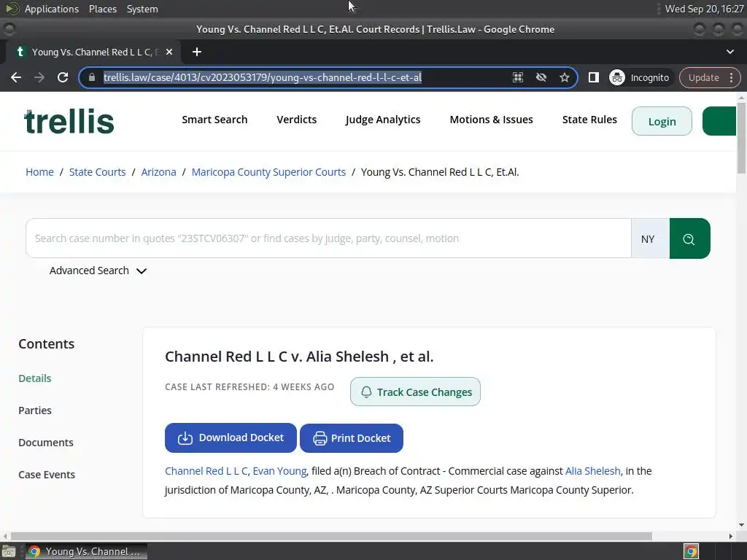Image resolution: width=747 pixels, height=560 pixels.
Task: Open a new tab with plus icon
Action: tap(197, 52)
